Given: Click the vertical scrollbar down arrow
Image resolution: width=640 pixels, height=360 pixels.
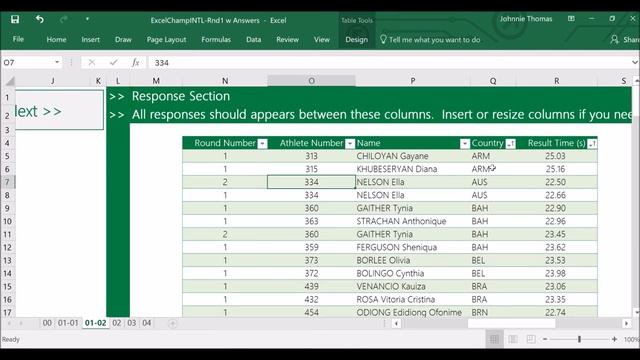Looking at the screenshot, I should [636, 312].
